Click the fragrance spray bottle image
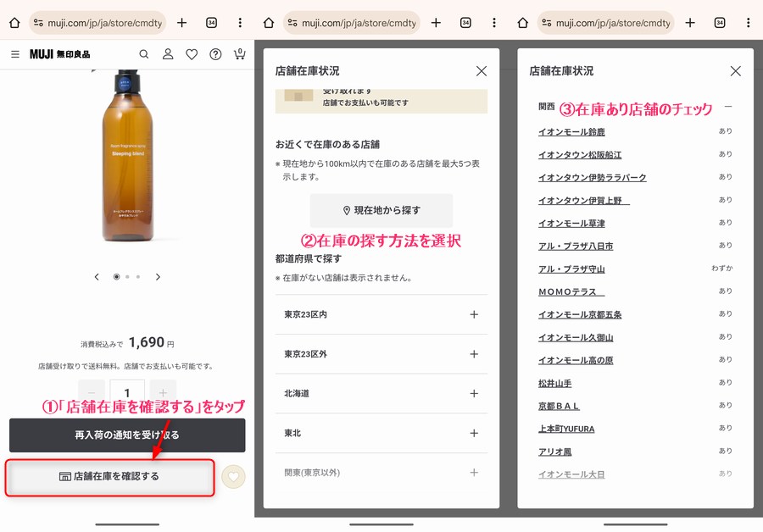 click(127, 156)
